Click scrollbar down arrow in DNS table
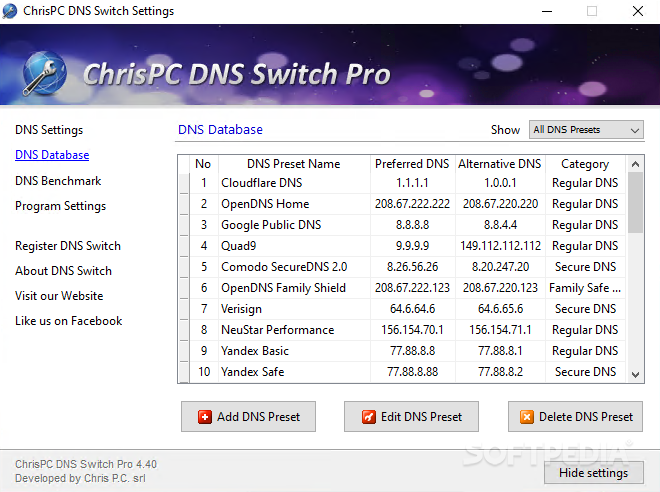This screenshot has width=660, height=492. coord(635,374)
